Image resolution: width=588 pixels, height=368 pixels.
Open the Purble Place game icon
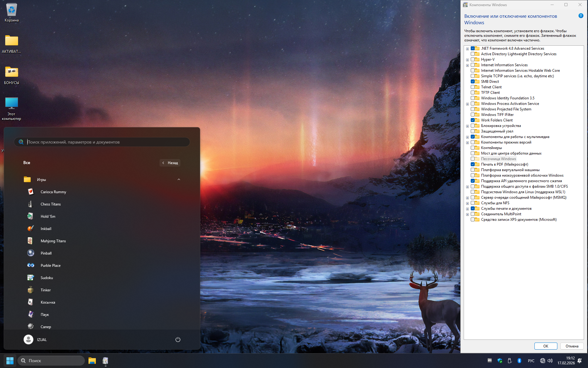click(x=31, y=266)
